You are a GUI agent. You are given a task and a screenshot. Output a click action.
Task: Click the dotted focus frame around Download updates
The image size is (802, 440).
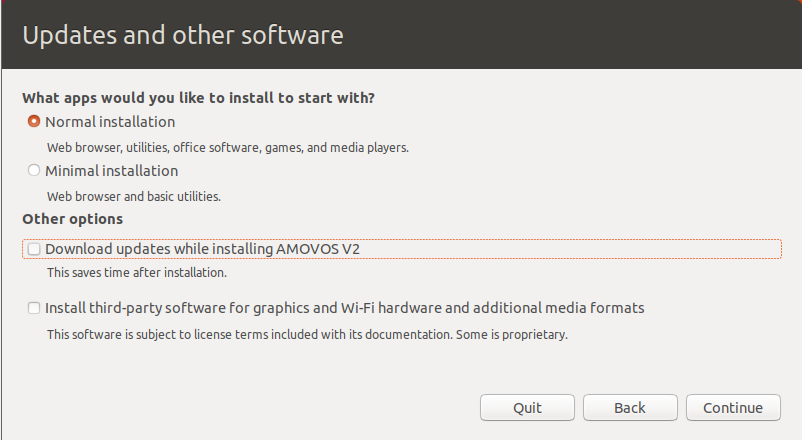click(x=402, y=249)
